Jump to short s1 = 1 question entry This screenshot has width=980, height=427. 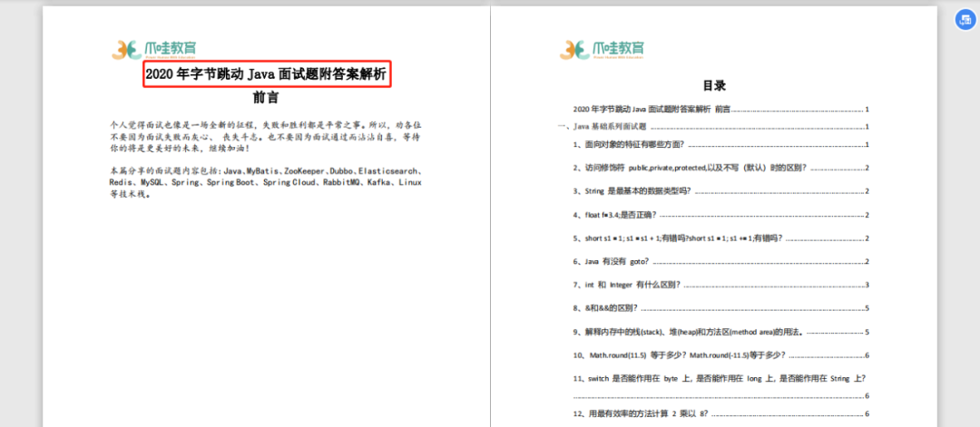tap(720, 238)
